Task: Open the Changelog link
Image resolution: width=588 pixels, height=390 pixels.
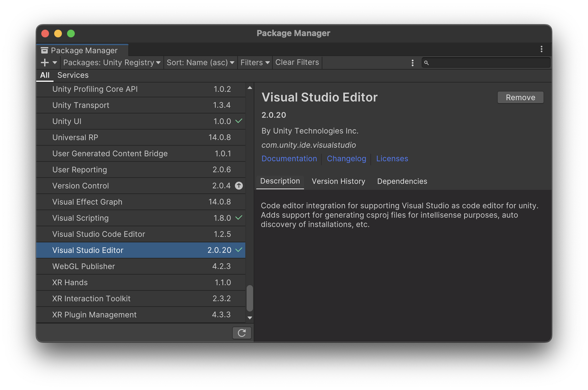Action: tap(346, 159)
